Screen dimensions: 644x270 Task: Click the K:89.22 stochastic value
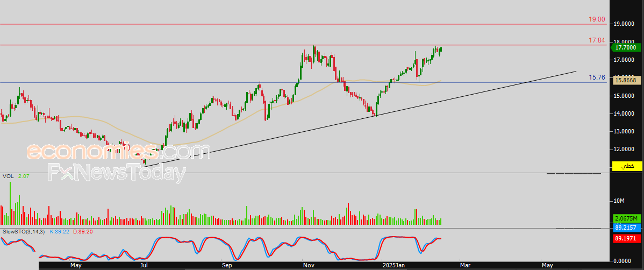tap(60, 232)
